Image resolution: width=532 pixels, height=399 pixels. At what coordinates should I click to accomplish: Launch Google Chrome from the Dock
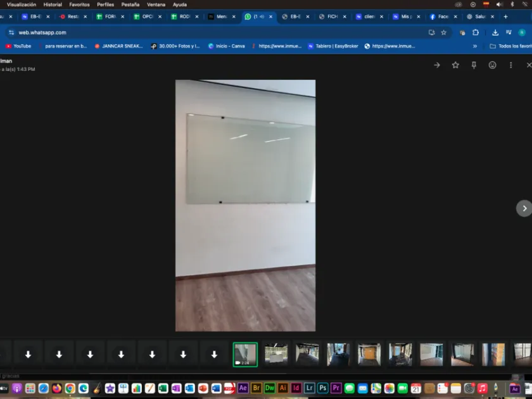click(70, 388)
